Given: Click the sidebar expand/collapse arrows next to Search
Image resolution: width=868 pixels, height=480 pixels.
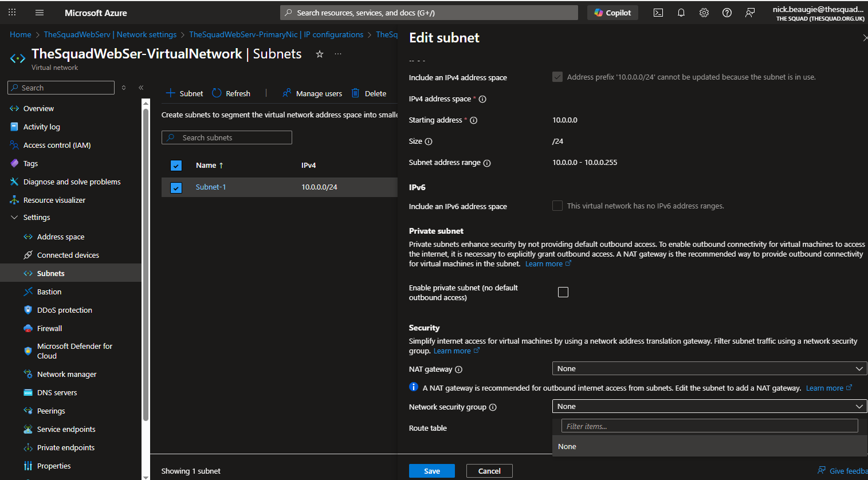Looking at the screenshot, I should click(124, 88).
